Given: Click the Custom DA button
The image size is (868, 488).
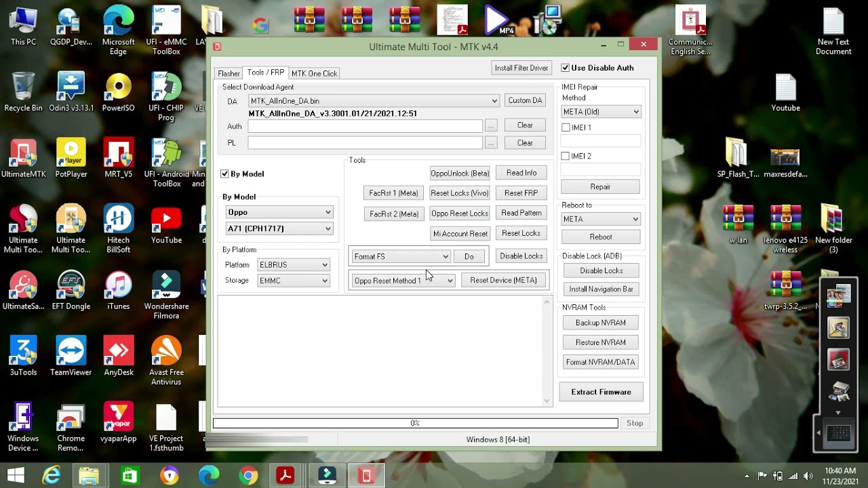Looking at the screenshot, I should [525, 100].
